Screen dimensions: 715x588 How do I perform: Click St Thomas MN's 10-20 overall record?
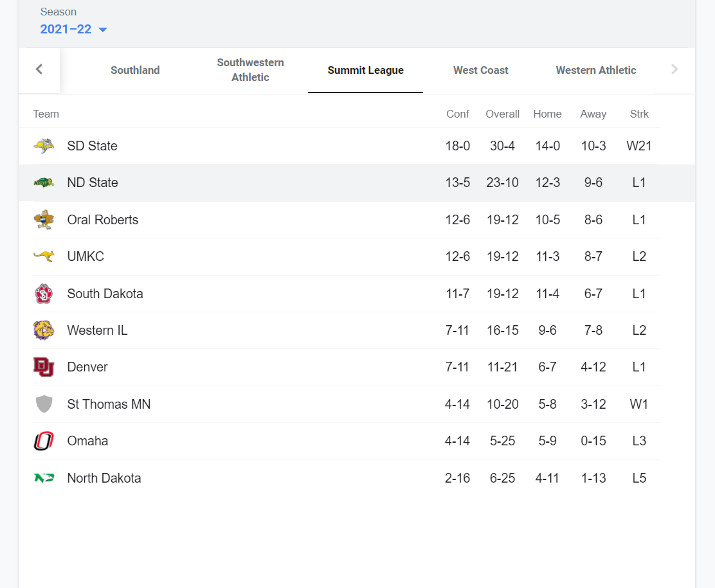pos(503,404)
